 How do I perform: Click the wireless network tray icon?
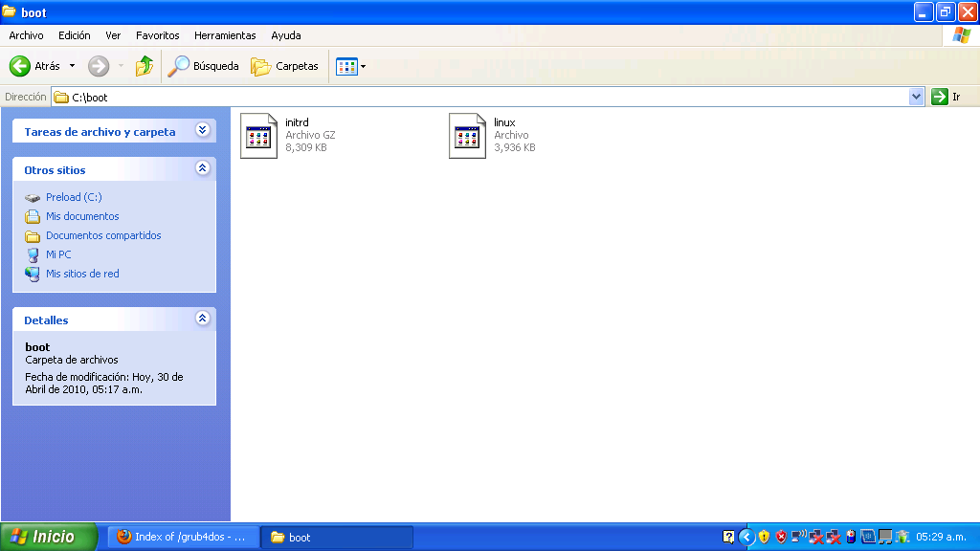799,536
